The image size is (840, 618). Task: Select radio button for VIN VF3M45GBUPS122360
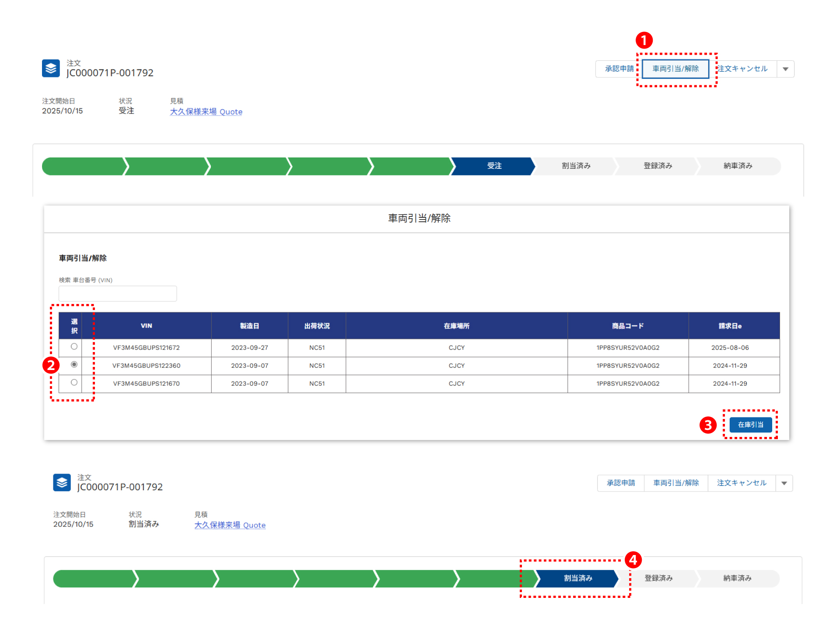point(74,364)
